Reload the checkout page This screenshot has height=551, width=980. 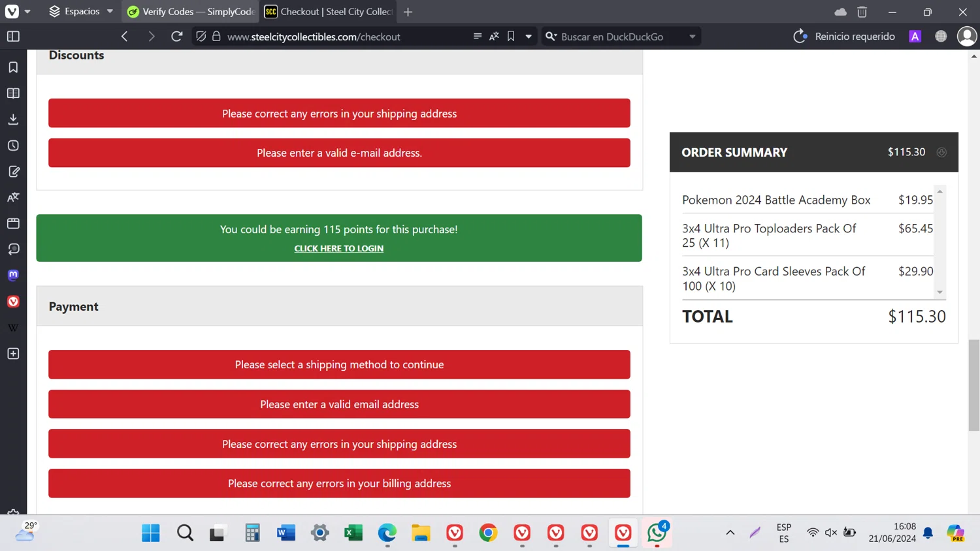click(x=176, y=37)
